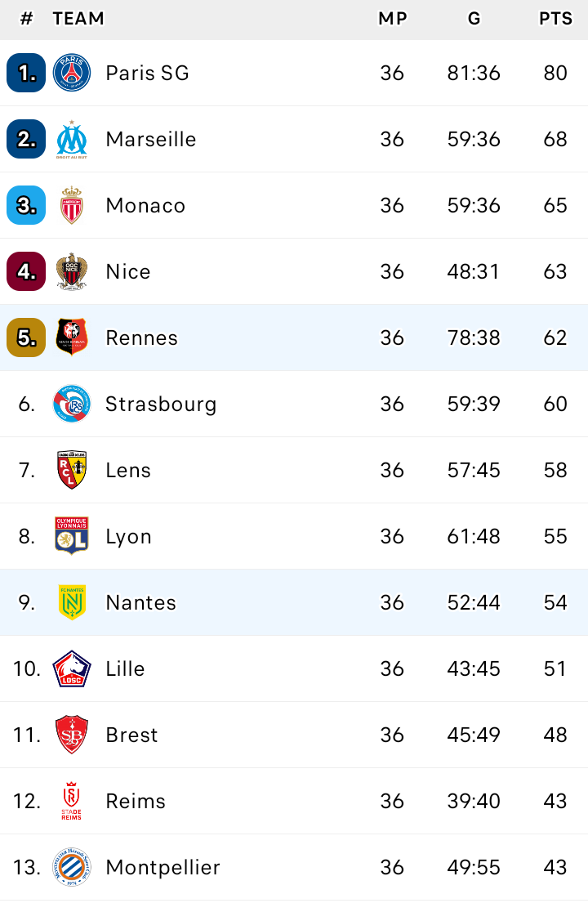
Task: Sort table by PTS column header
Action: pos(555,19)
